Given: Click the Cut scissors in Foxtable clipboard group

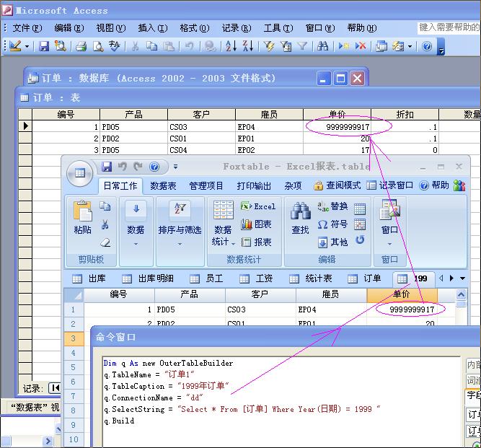Looking at the screenshot, I should point(105,224).
